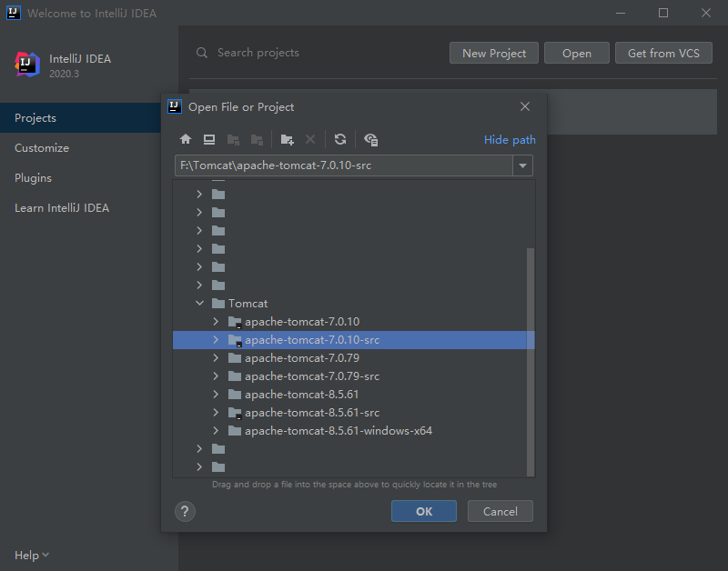Viewport: 728px width, 571px height.
Task: Expand apache-tomcat-7.0.79 folder node
Action: [x=216, y=358]
